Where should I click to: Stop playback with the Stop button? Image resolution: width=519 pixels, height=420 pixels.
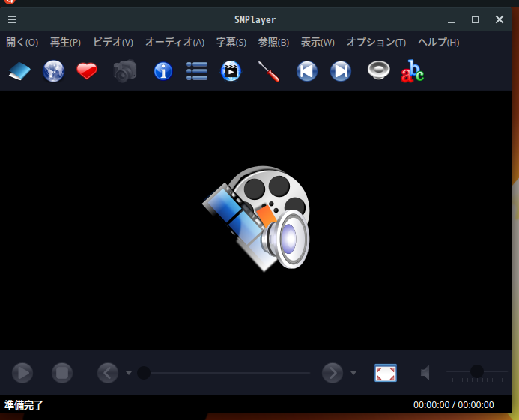click(62, 373)
